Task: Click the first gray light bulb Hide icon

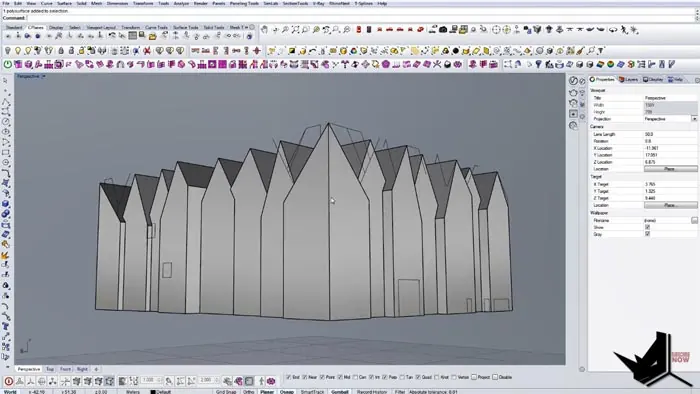Action: point(8,51)
